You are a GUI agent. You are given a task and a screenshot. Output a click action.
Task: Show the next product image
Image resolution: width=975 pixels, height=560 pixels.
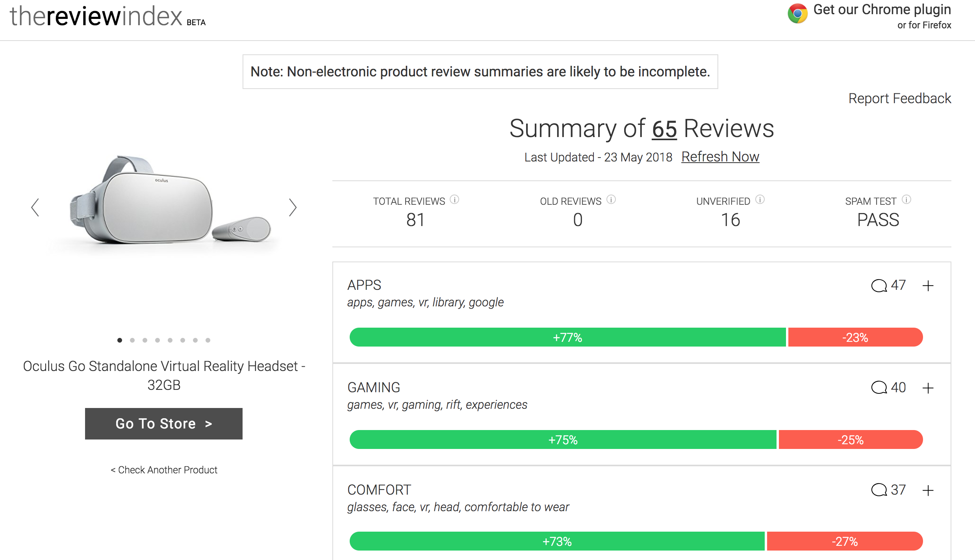292,208
